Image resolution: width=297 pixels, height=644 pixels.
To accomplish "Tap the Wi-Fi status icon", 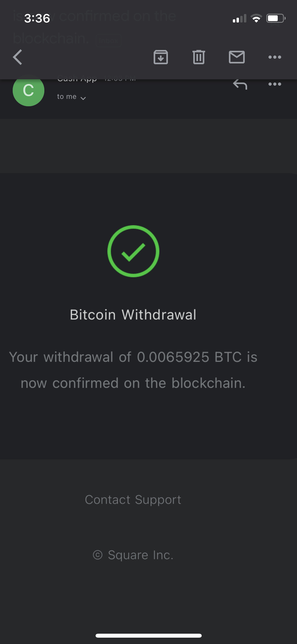I will [x=256, y=19].
